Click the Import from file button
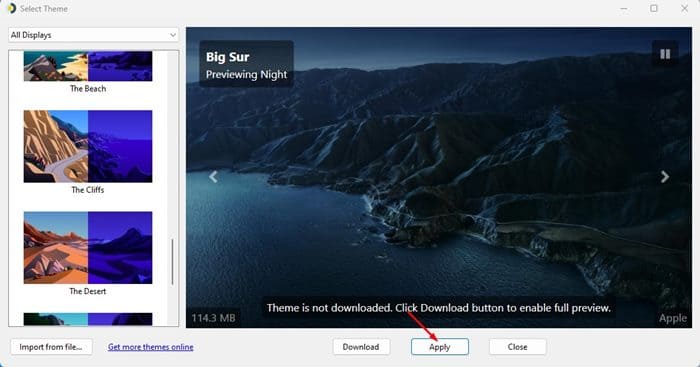 (x=51, y=347)
